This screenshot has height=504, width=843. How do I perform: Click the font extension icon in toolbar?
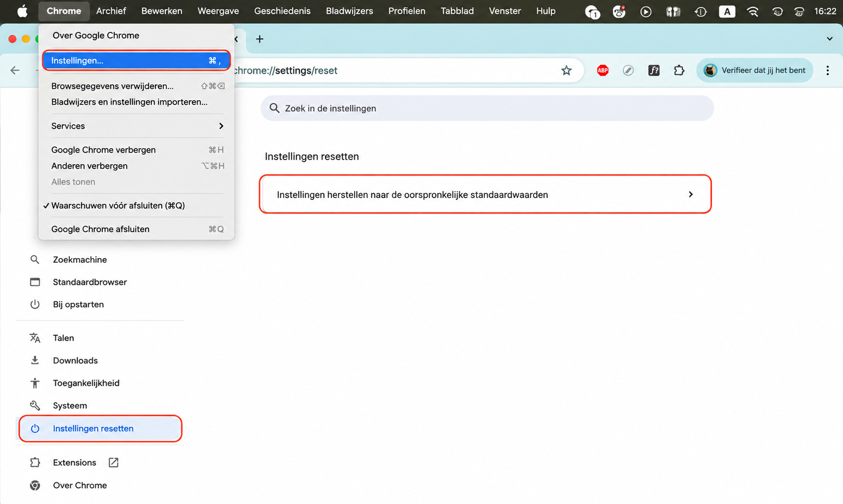654,71
